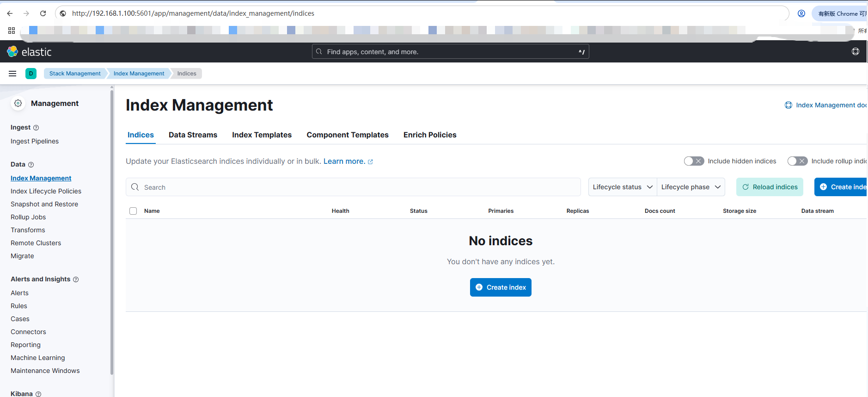Toggle Include hidden indices switch

[694, 161]
